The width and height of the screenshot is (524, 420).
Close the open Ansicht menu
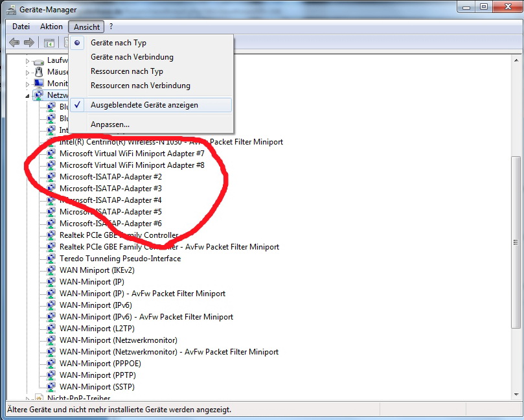[x=87, y=27]
